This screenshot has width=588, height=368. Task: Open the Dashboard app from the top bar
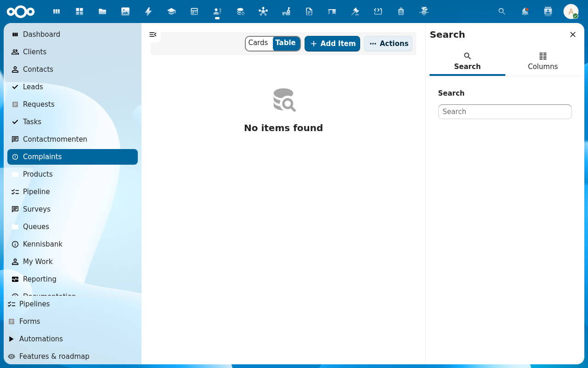[57, 11]
